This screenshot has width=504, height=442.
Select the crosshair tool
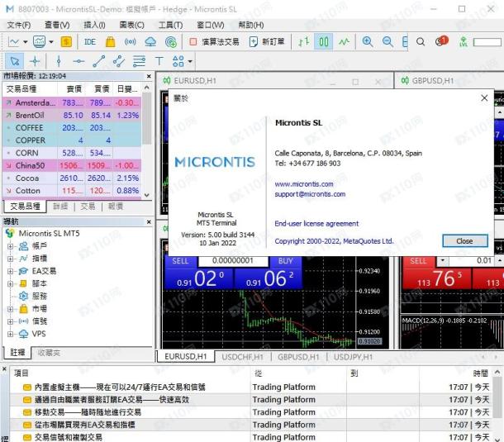(x=35, y=61)
